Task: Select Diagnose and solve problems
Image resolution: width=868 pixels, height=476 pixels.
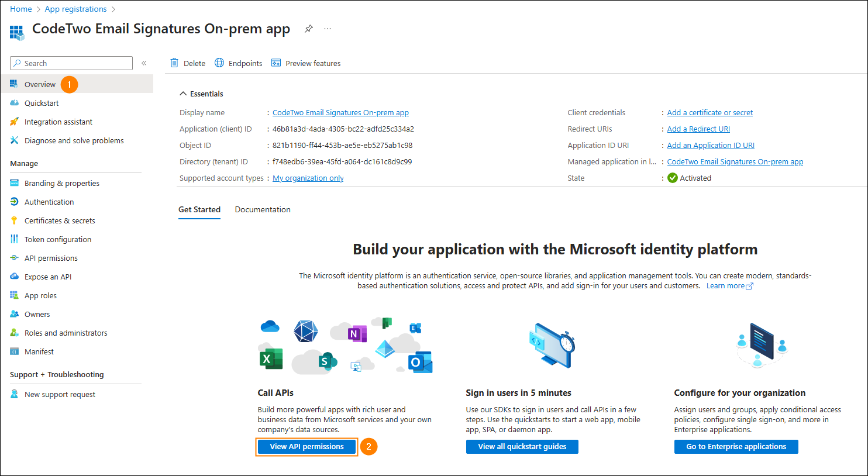Action: pyautogui.click(x=74, y=141)
